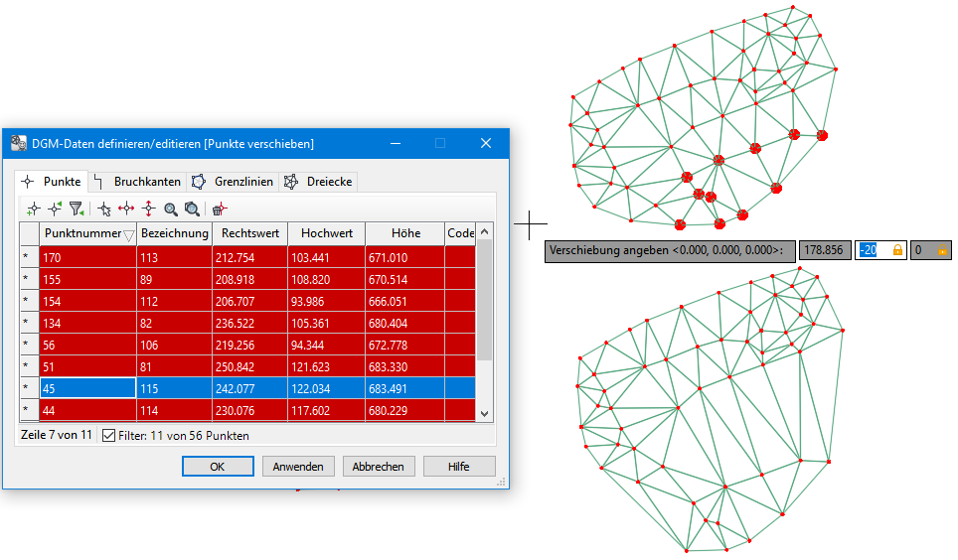Viewport: 958px width, 560px height.
Task: Toggle the Filter 11 von 56 Punkten checkbox
Action: click(x=109, y=436)
